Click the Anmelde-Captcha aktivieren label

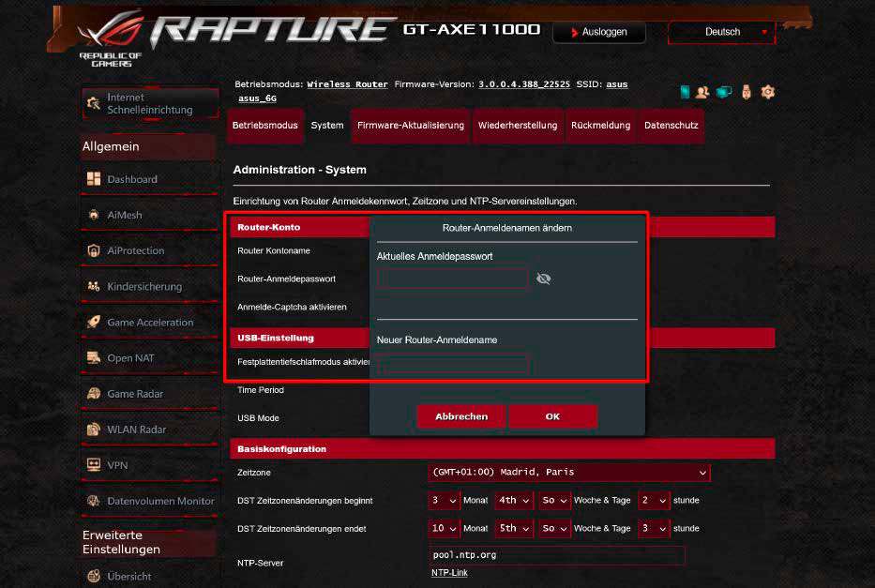292,307
